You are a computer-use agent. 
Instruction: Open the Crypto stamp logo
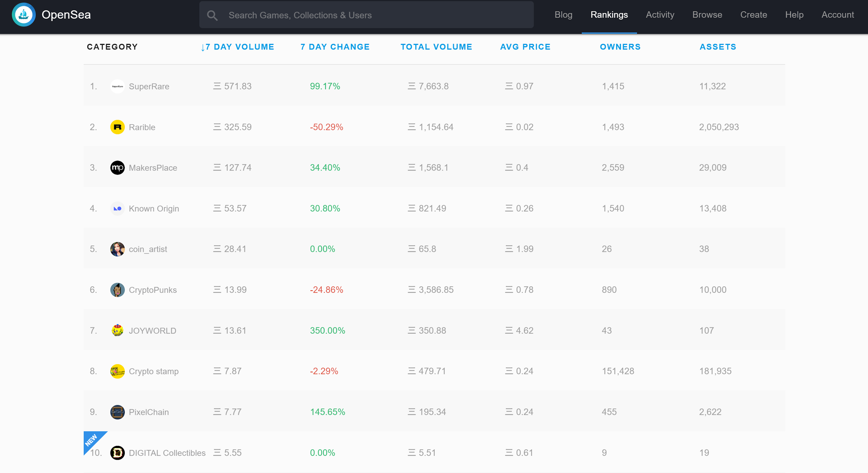pyautogui.click(x=117, y=371)
